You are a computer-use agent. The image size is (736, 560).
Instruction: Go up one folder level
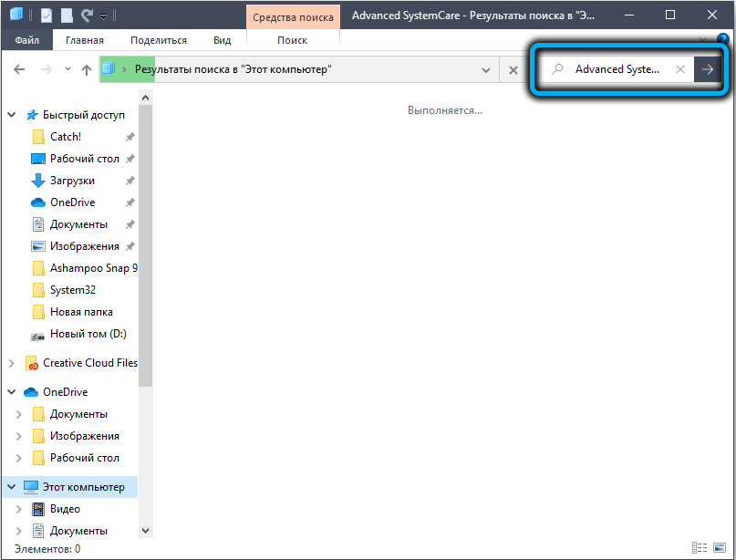(87, 70)
